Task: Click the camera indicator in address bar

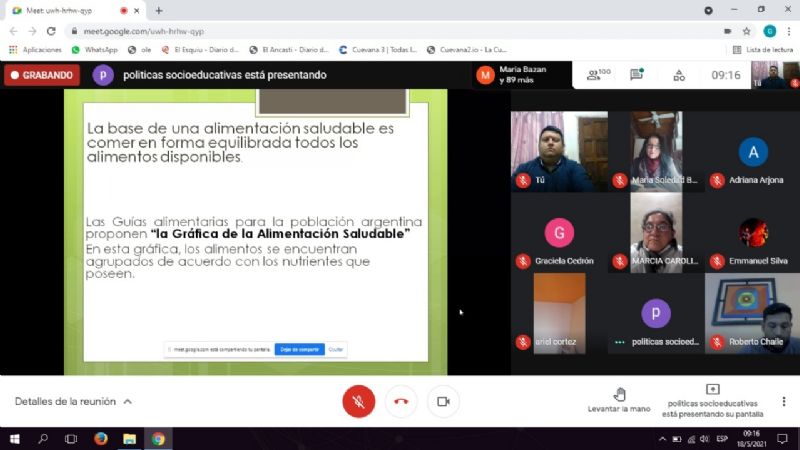Action: (728, 31)
